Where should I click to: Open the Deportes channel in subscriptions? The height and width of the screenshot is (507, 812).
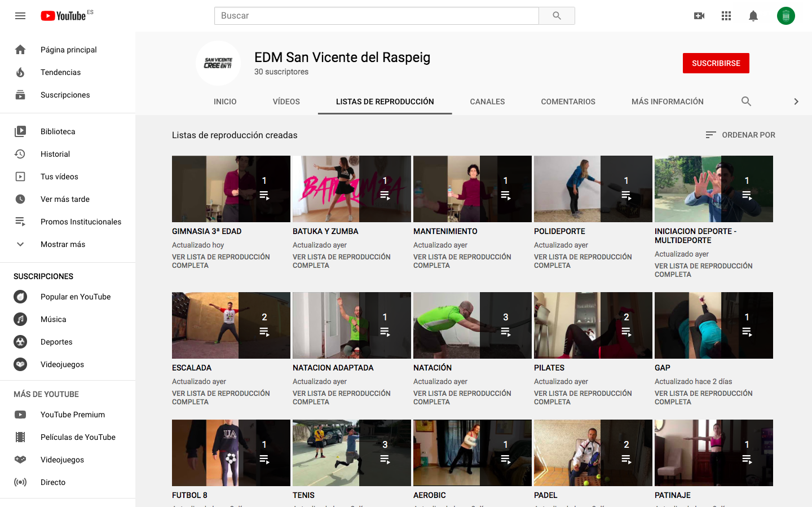click(68, 342)
